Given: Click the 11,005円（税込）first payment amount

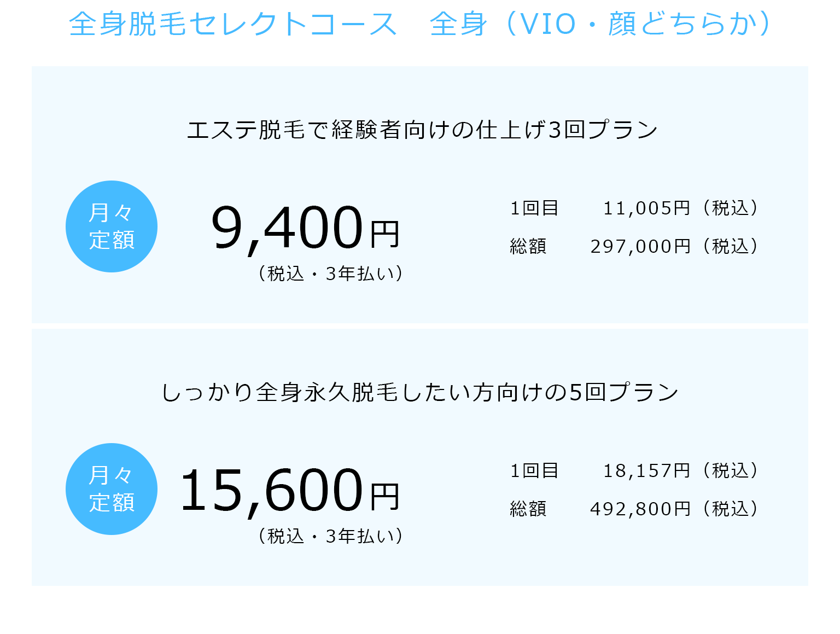Looking at the screenshot, I should coord(682,208).
